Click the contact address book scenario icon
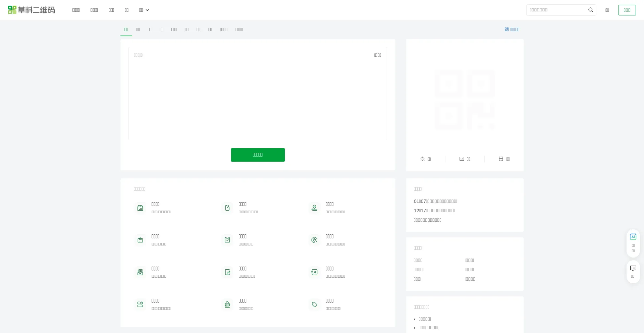 314,272
